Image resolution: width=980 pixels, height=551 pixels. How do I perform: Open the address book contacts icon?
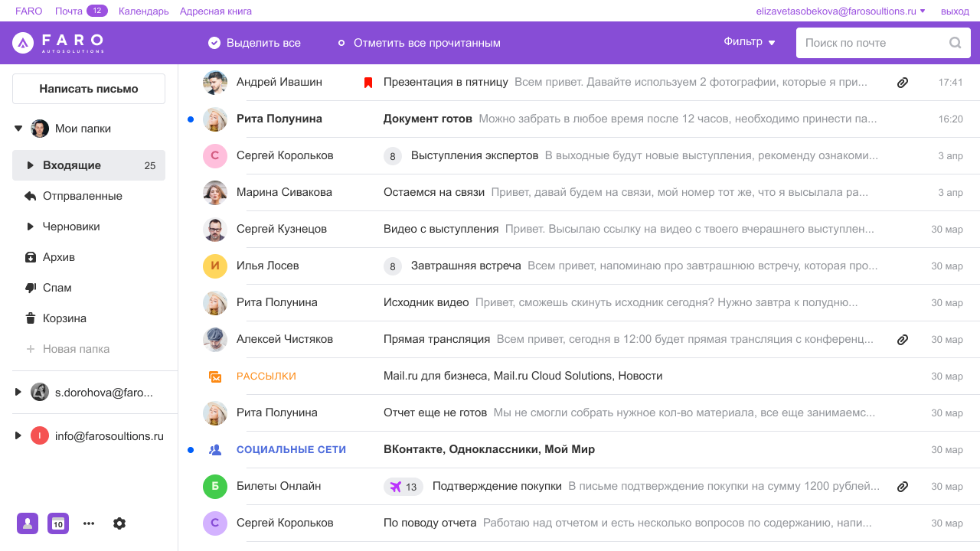click(28, 523)
